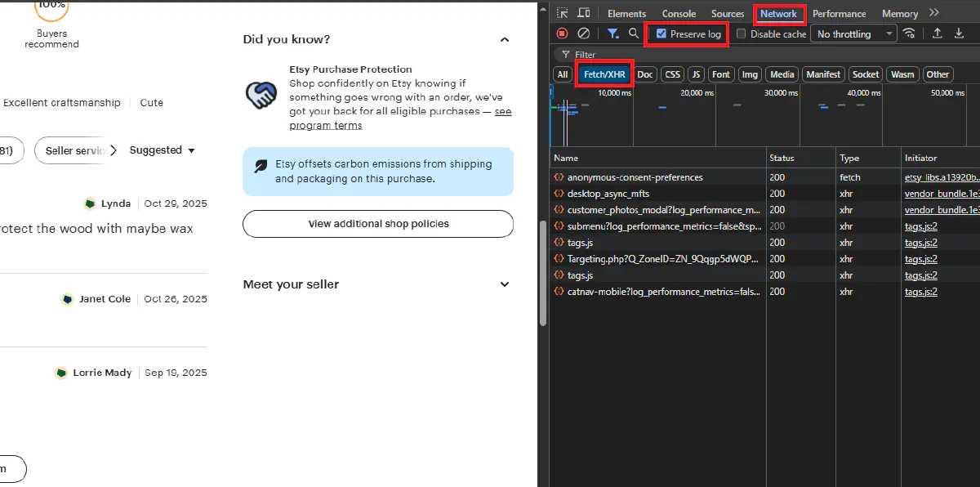Open the network filter funnel icon
The width and height of the screenshot is (980, 487).
tap(613, 34)
